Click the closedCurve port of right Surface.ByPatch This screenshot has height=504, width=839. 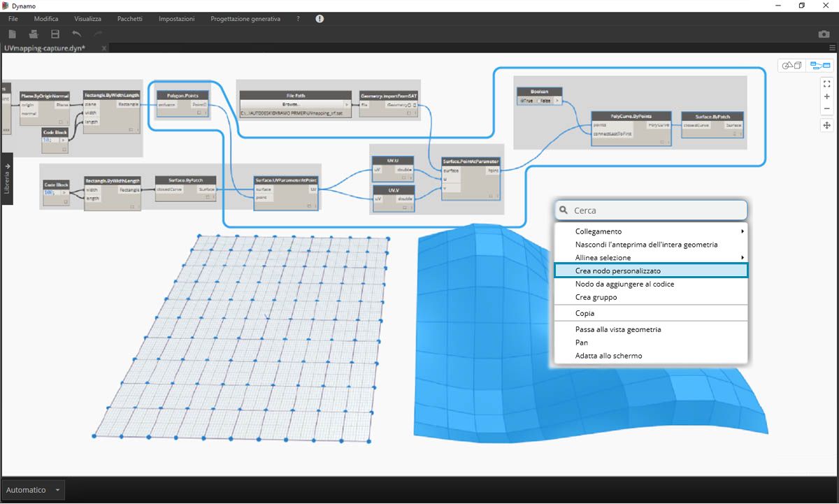697,125
